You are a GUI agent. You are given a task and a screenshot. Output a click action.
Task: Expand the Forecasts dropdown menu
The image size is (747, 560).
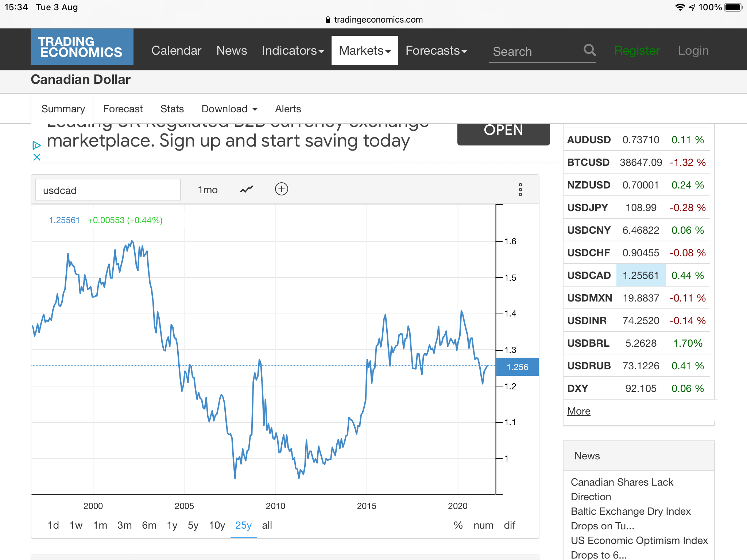pos(436,50)
